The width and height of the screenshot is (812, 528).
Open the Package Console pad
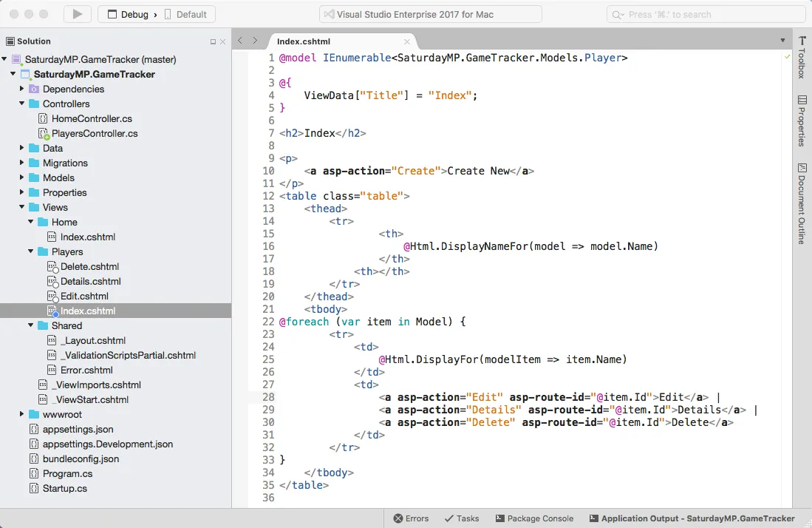click(x=534, y=518)
